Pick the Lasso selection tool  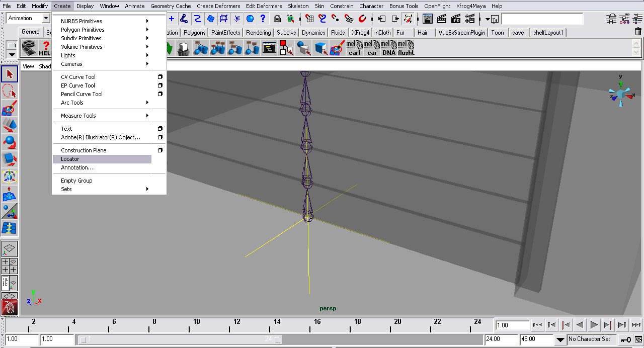[x=9, y=91]
